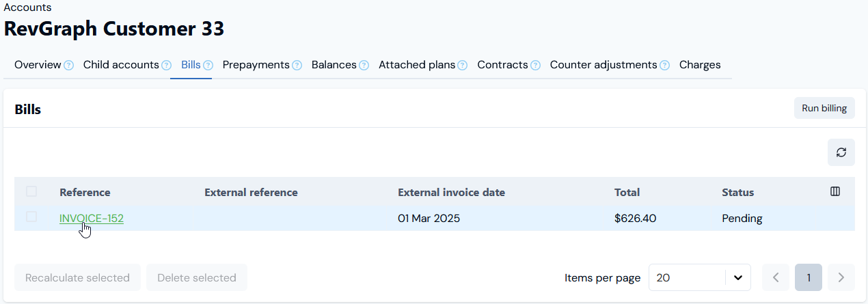Open the INVOICE-152 link

[92, 219]
